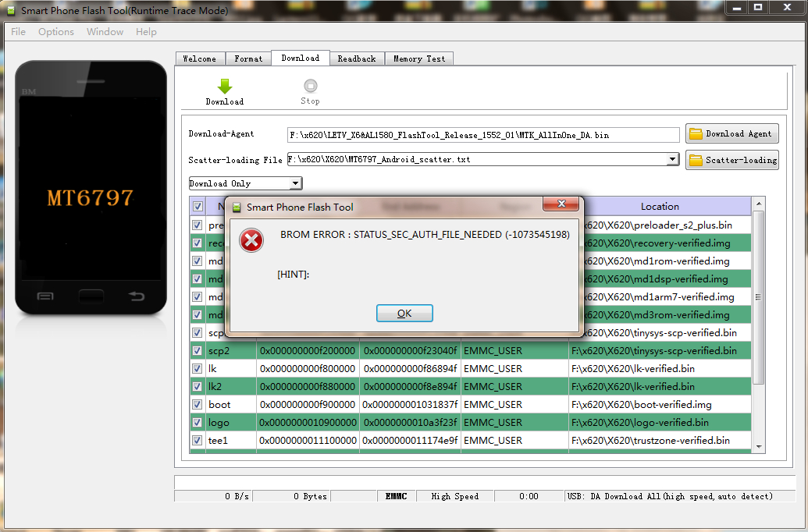Uncheck the lk2 partition checkbox
This screenshot has height=532, width=808.
click(197, 386)
